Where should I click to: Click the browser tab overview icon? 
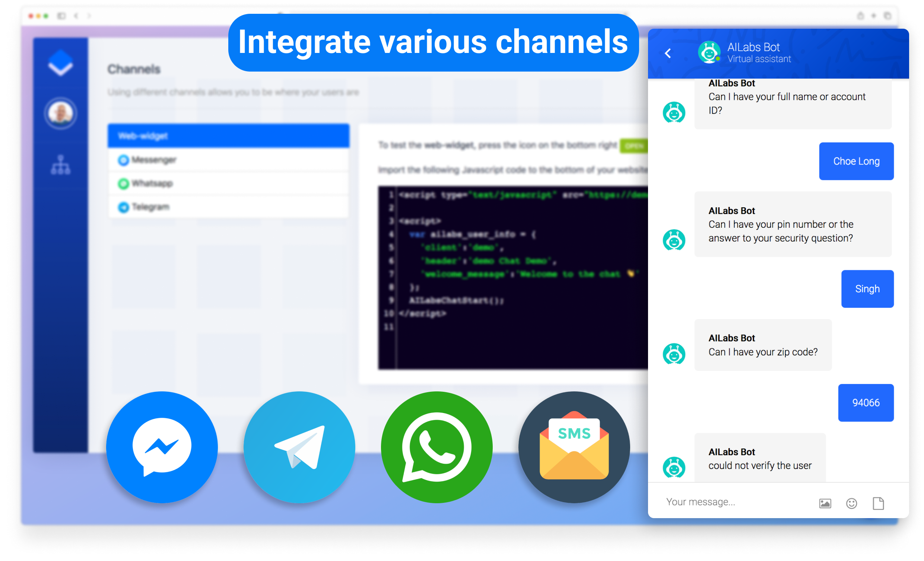pos(887,16)
